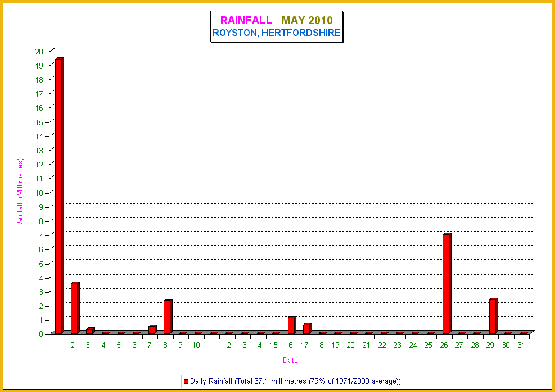Click the Date axis title
This screenshot has height=392, width=555.
tap(290, 360)
